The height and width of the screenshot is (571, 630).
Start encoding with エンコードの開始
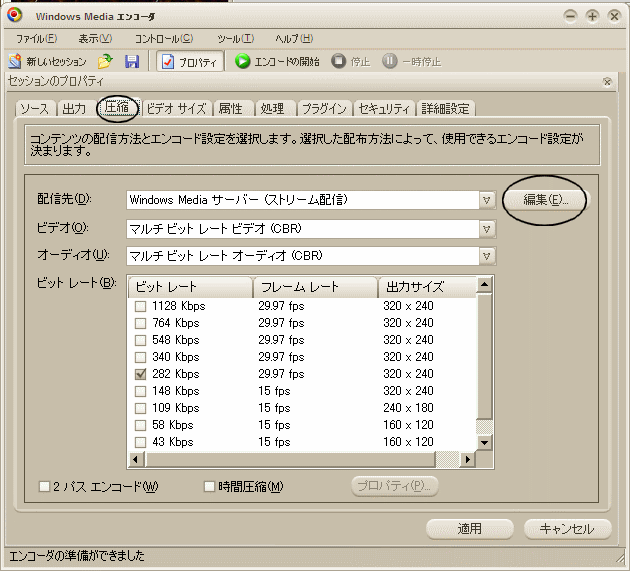pyautogui.click(x=277, y=61)
